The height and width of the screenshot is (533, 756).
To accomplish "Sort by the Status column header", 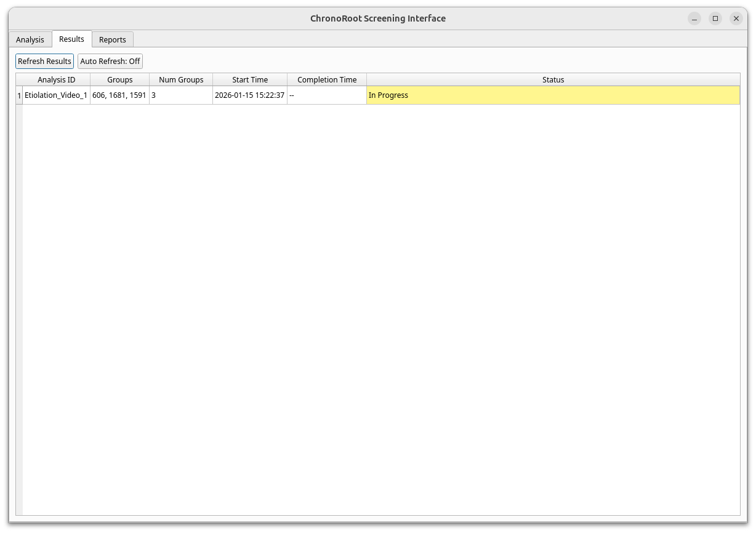I will click(553, 79).
